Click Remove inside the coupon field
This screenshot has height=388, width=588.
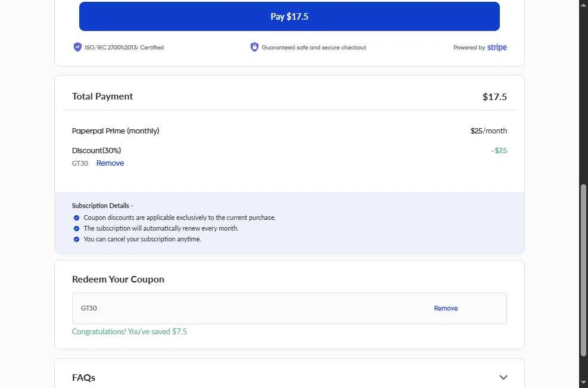[x=446, y=308]
